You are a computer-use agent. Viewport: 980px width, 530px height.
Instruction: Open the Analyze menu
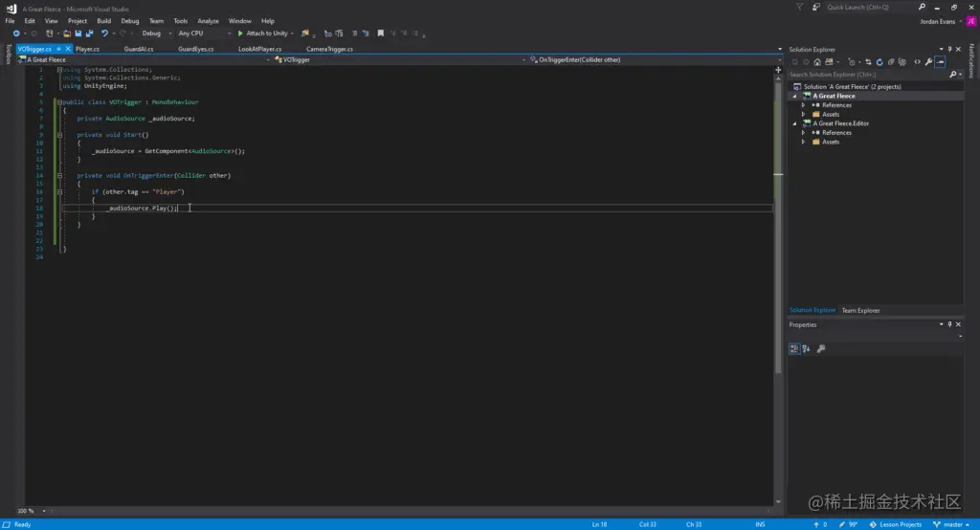(x=208, y=21)
